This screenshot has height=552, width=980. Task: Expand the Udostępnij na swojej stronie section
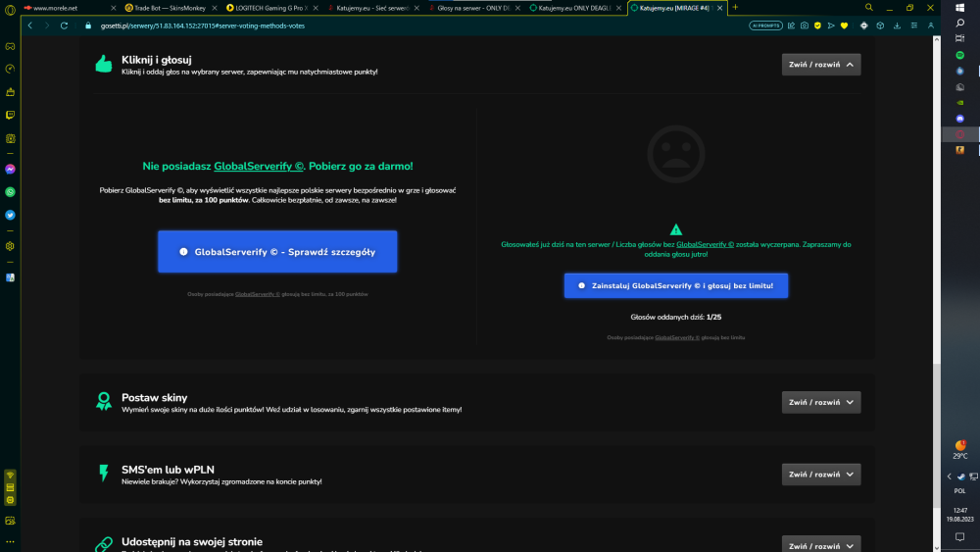coord(820,545)
